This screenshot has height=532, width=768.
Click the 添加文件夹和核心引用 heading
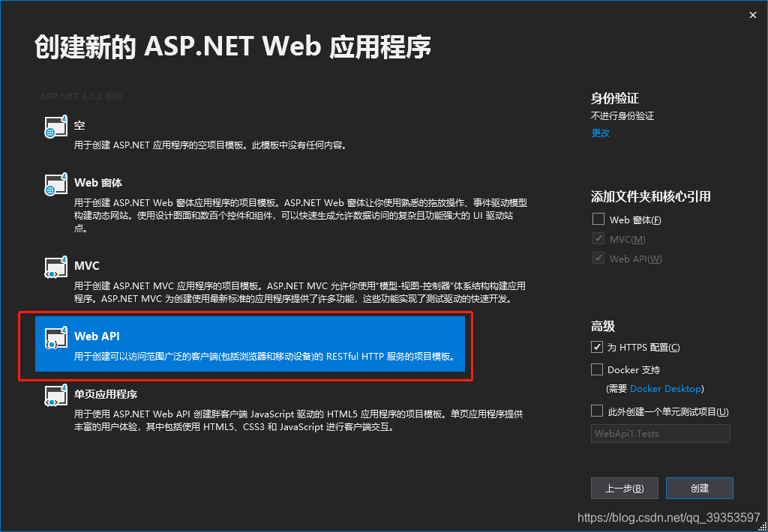pos(650,197)
